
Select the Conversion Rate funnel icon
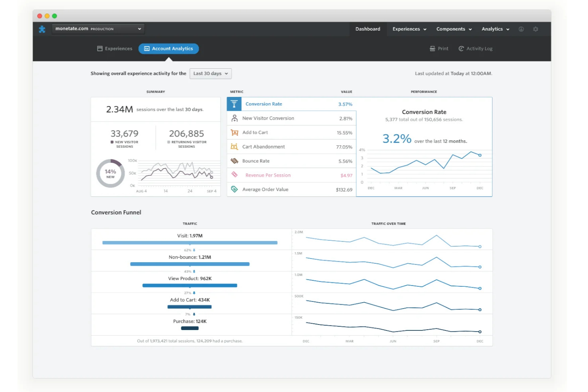(234, 104)
